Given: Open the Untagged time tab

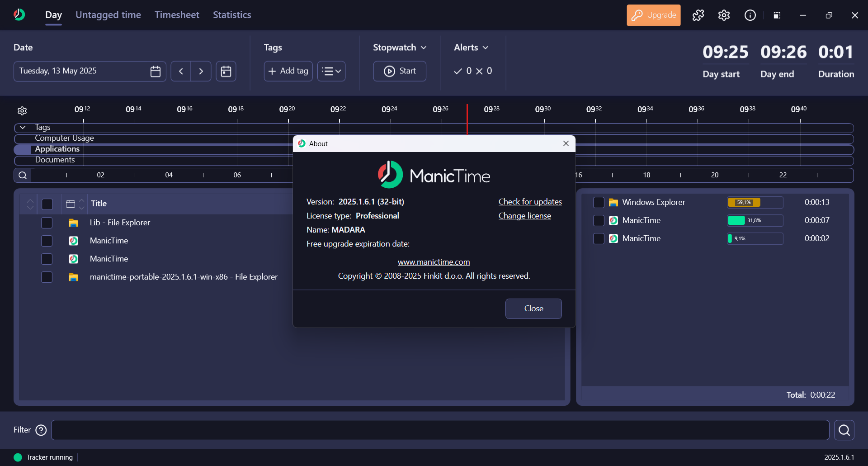Looking at the screenshot, I should [x=108, y=15].
